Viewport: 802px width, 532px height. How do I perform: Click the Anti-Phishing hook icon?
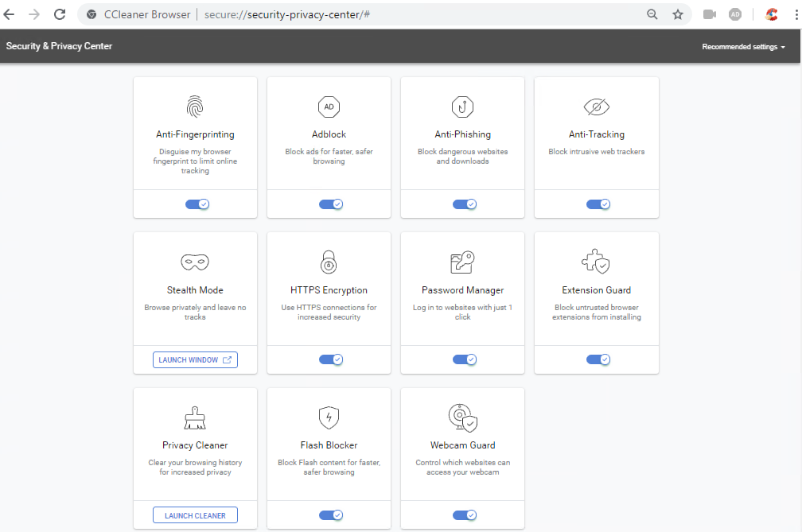tap(462, 107)
